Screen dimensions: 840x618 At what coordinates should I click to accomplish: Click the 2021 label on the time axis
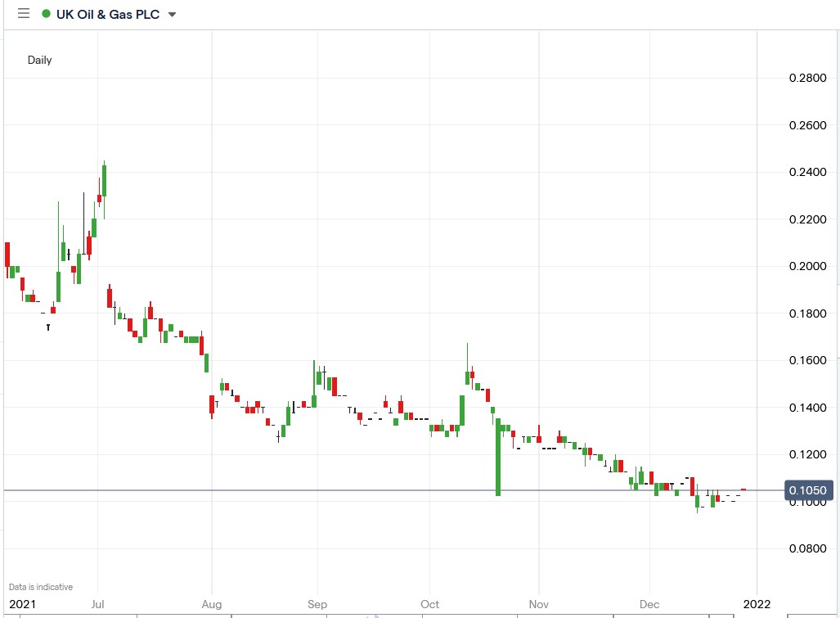tap(24, 604)
